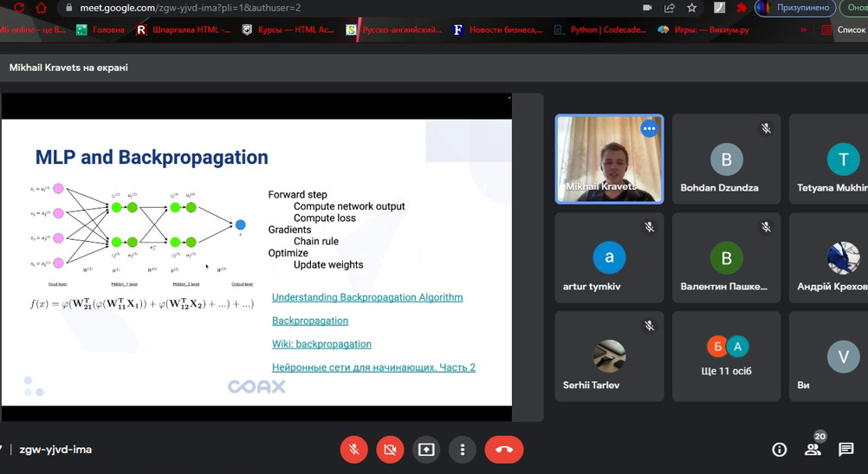
Task: Open the Python | Codecademy bookmark
Action: [599, 29]
